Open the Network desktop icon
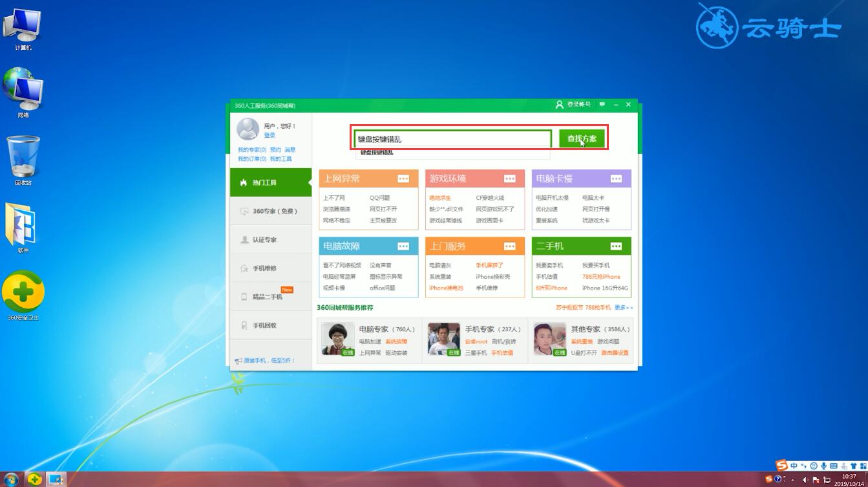Screen dimensions: 868x487 point(23,93)
